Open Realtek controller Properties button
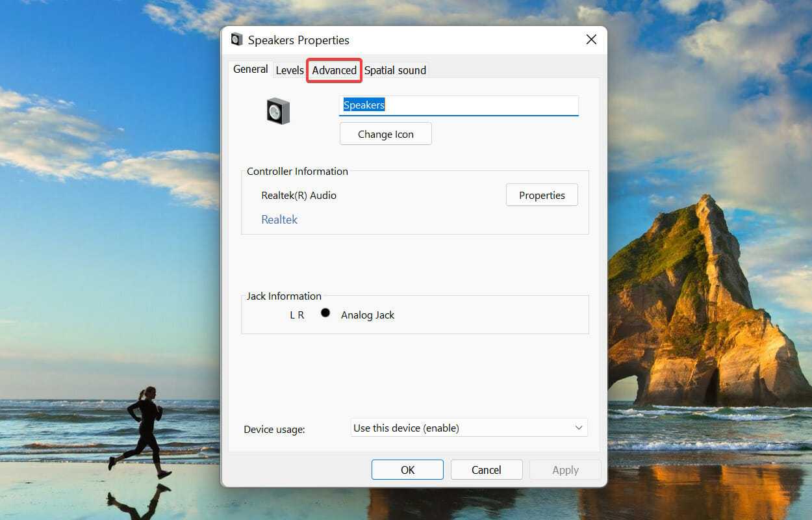Image resolution: width=812 pixels, height=520 pixels. (542, 195)
